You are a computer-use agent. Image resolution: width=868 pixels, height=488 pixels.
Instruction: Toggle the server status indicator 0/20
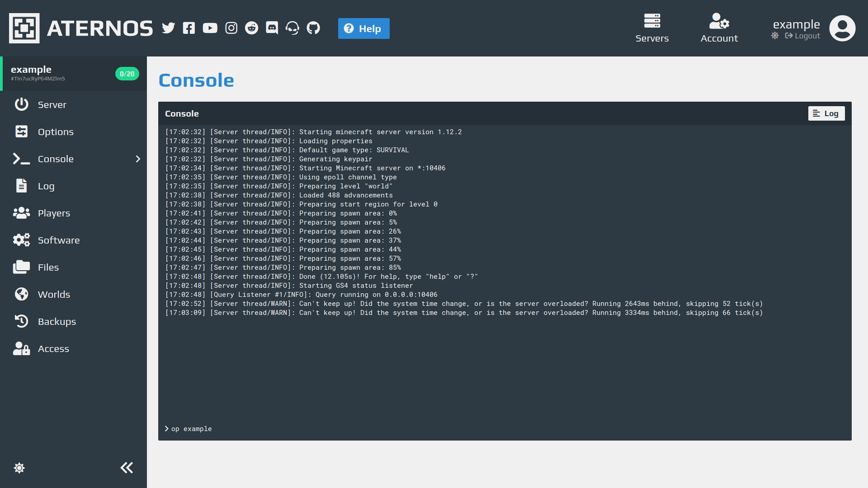pos(127,74)
